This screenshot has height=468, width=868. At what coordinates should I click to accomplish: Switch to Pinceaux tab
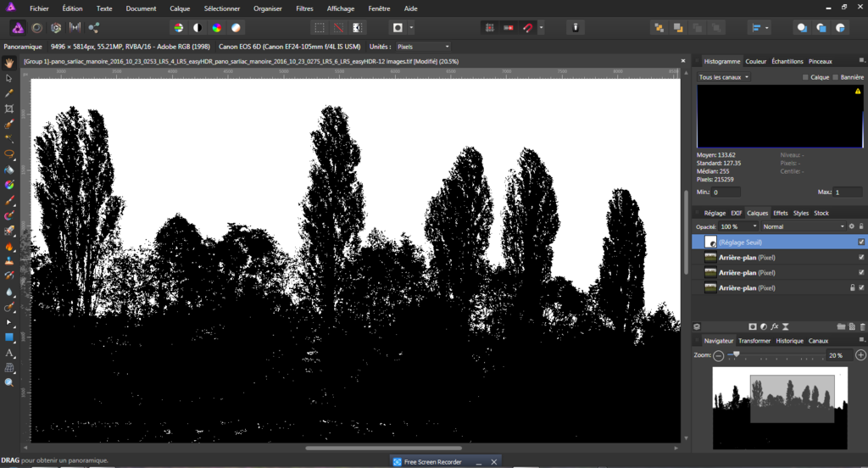(x=821, y=62)
